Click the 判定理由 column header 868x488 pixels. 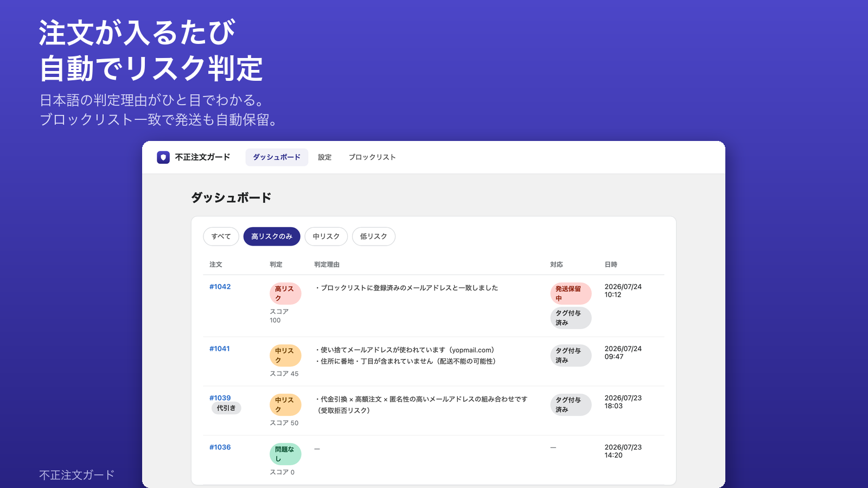point(327,265)
